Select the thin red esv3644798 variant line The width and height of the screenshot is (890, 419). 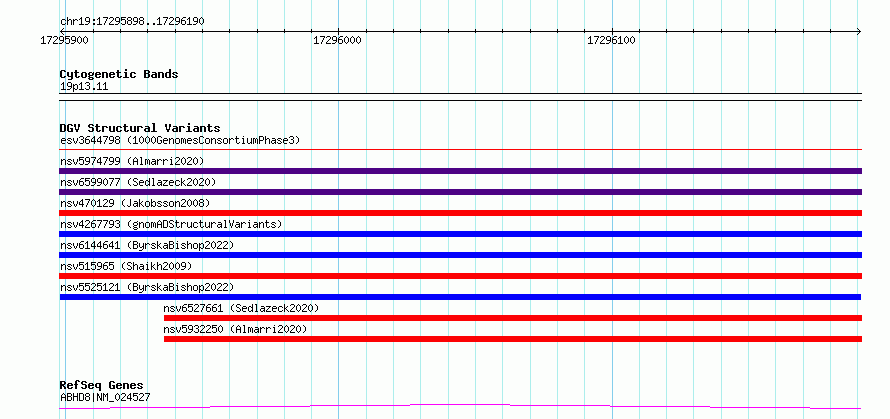point(461,149)
